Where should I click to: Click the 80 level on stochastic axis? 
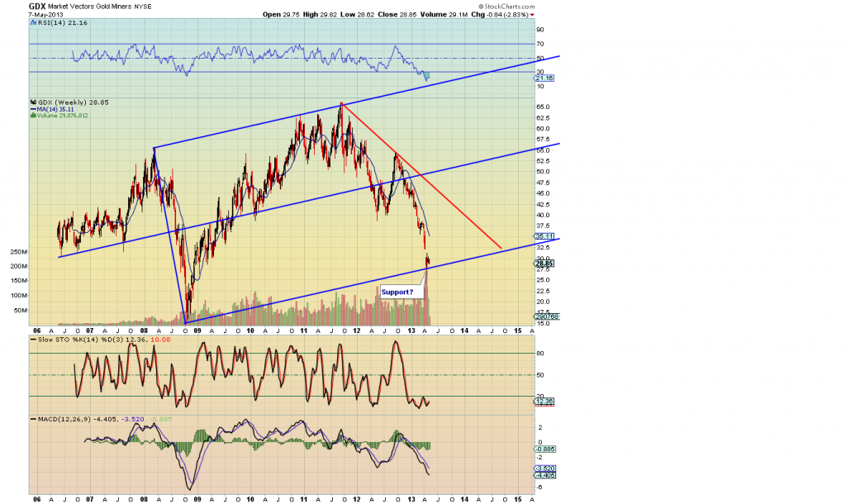click(540, 354)
